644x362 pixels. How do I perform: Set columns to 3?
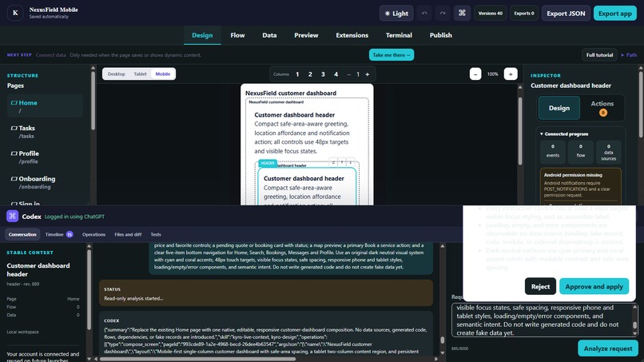point(323,74)
